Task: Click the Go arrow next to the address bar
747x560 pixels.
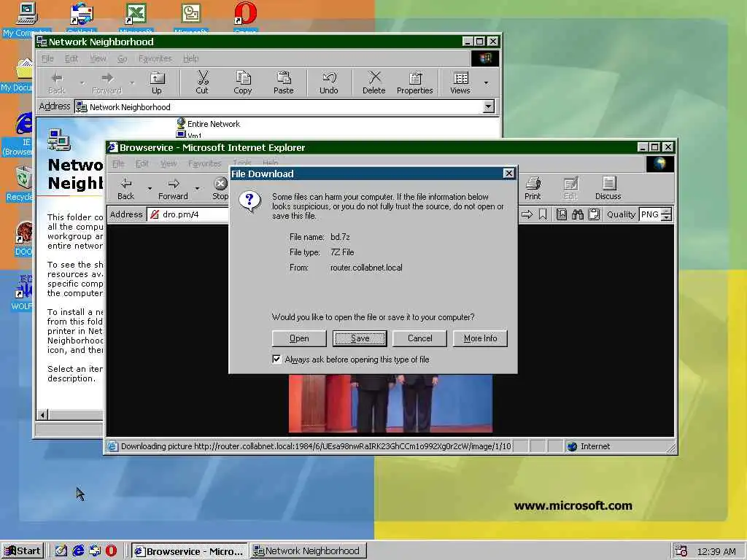Action: click(x=527, y=215)
